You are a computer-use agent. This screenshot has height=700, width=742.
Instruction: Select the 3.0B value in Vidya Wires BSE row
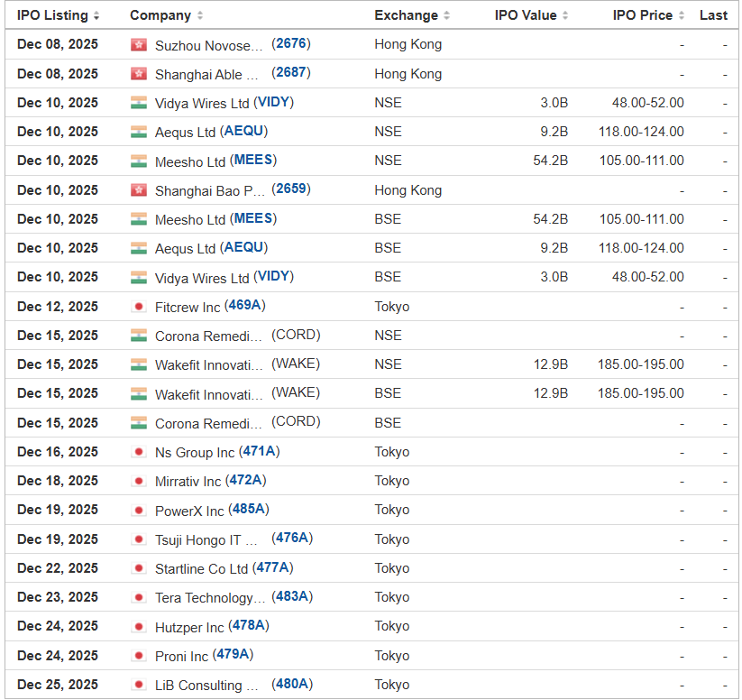[554, 277]
